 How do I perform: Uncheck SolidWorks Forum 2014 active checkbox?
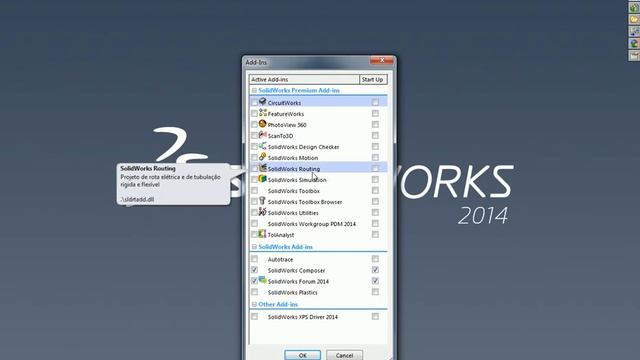coord(254,281)
